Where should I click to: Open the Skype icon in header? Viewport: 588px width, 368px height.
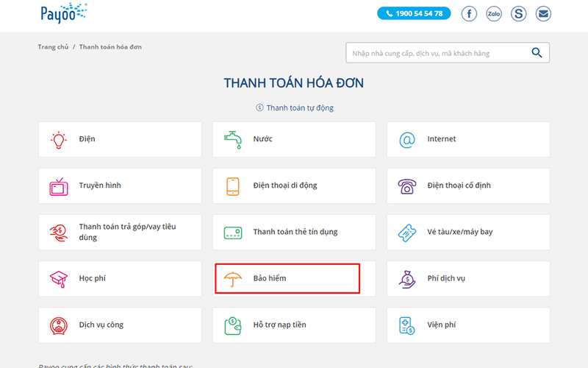click(519, 14)
